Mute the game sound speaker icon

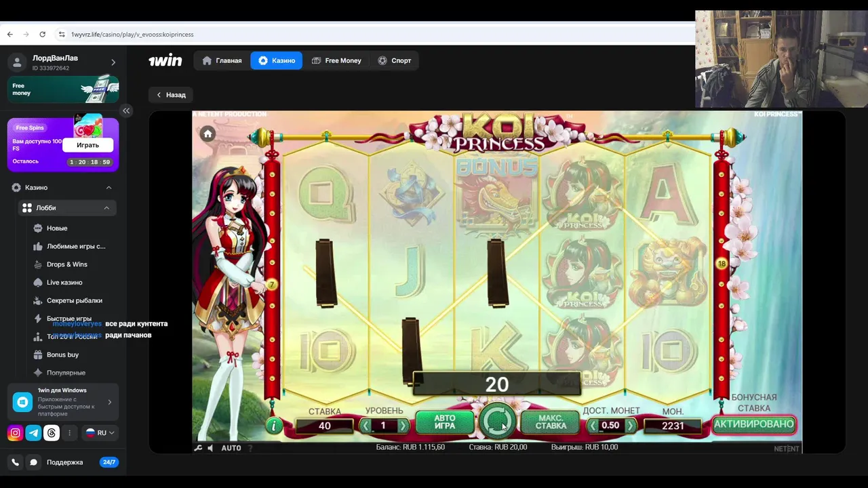click(x=210, y=448)
